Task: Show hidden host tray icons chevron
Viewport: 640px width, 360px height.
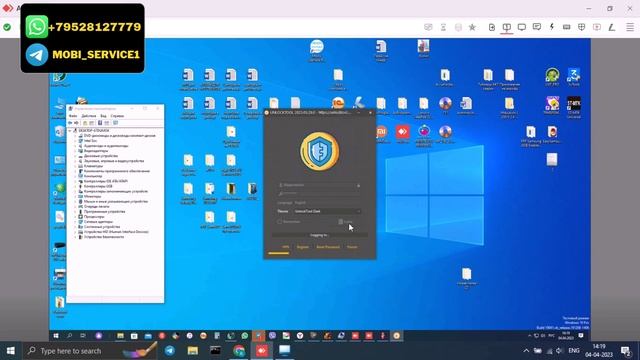Action: pos(526,351)
